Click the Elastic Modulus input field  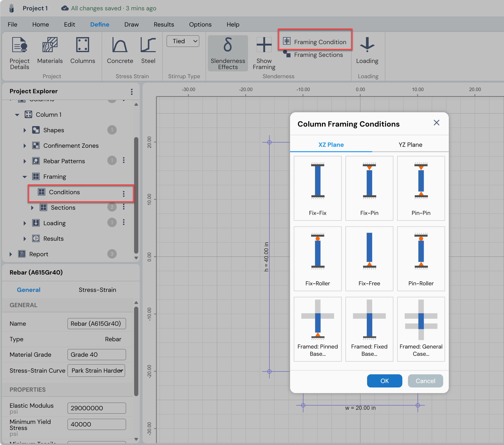click(x=97, y=408)
